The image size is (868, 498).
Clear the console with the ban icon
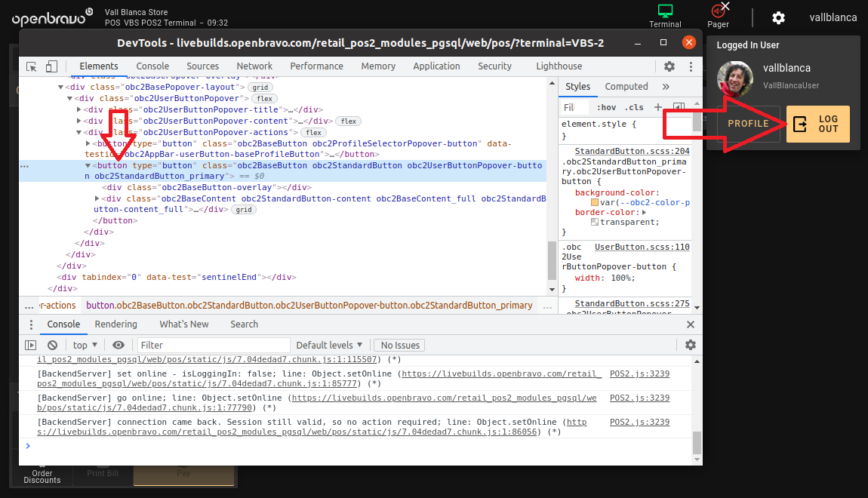tap(52, 345)
